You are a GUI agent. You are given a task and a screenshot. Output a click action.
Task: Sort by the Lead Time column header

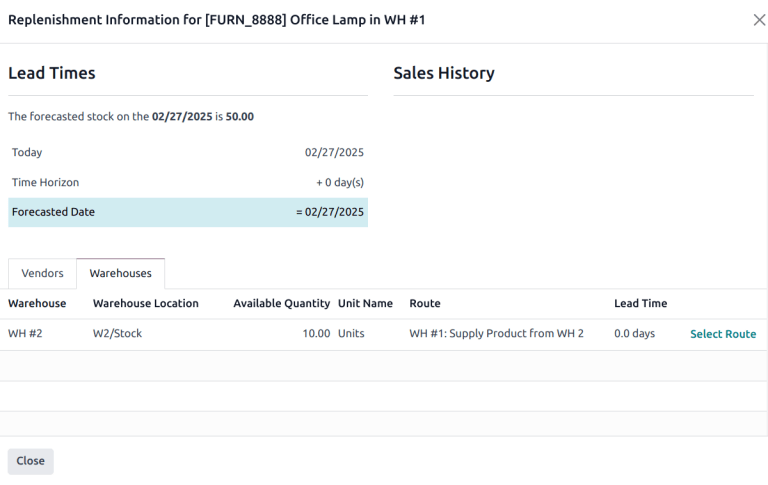(x=640, y=303)
